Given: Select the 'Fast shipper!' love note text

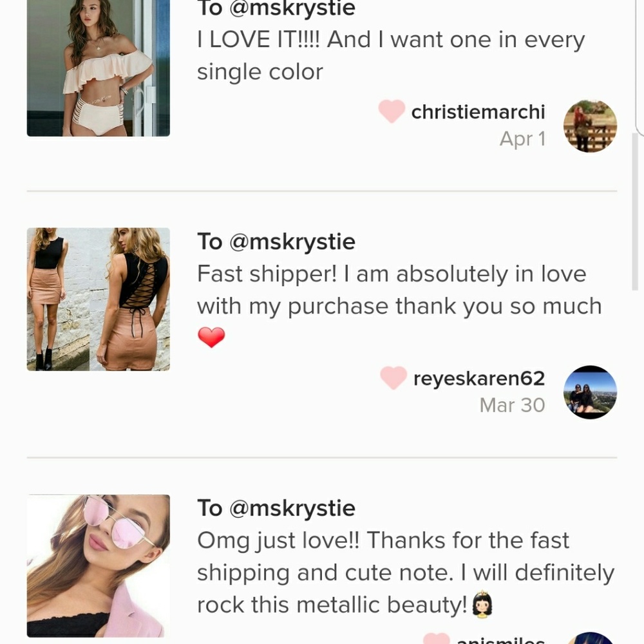Looking at the screenshot, I should click(x=399, y=290).
